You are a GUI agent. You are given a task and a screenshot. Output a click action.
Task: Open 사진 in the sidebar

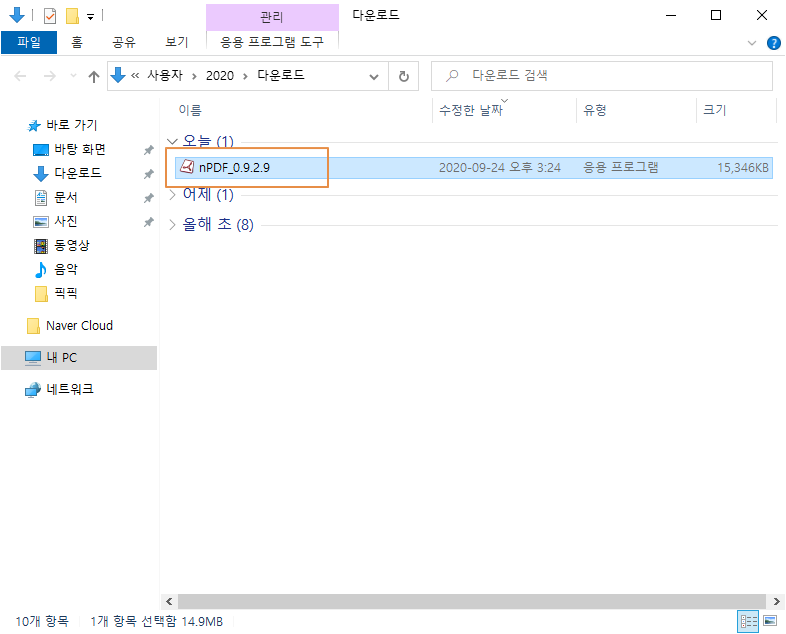click(56, 222)
